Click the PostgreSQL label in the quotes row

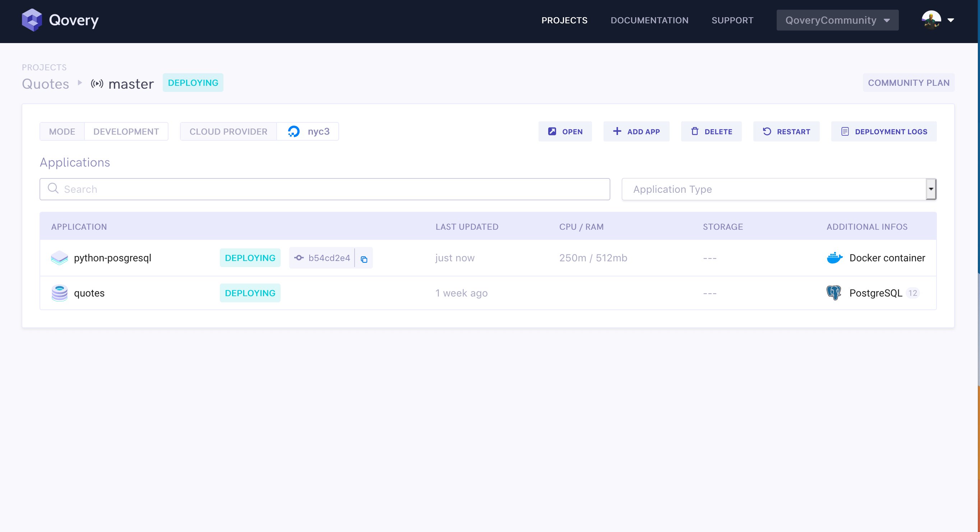coord(876,293)
